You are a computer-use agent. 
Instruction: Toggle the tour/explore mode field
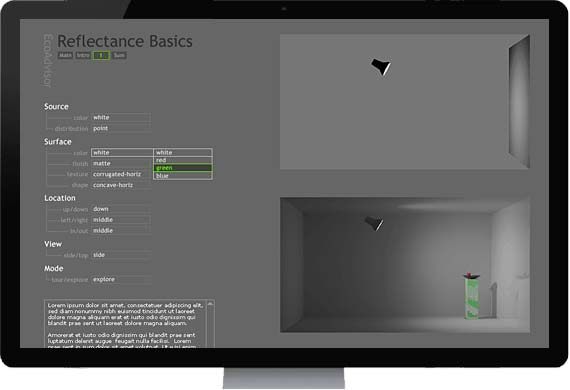pyautogui.click(x=121, y=279)
